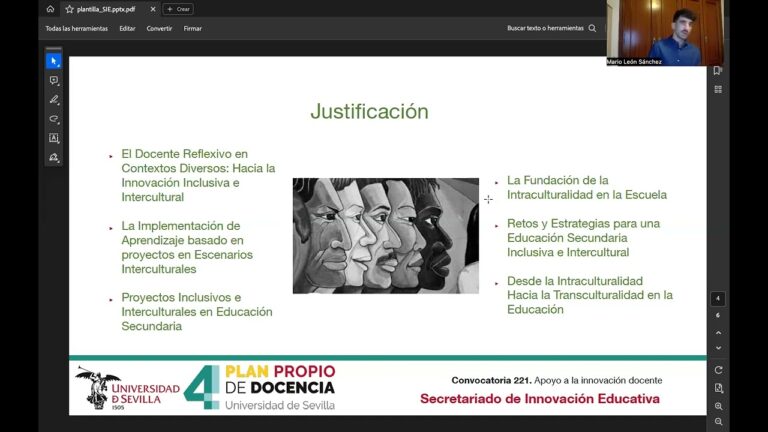768x432 pixels.
Task: Zoom in on the document
Action: point(718,406)
